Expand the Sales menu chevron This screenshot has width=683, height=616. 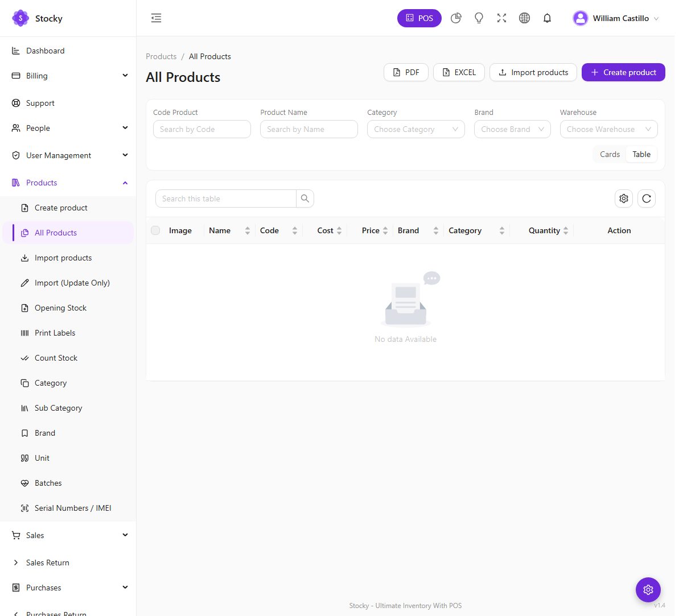pyautogui.click(x=125, y=535)
